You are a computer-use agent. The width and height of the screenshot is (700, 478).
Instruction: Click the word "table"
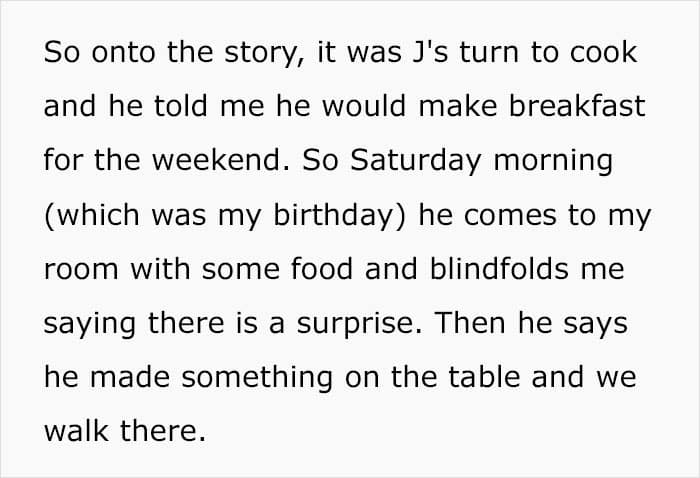pos(484,377)
